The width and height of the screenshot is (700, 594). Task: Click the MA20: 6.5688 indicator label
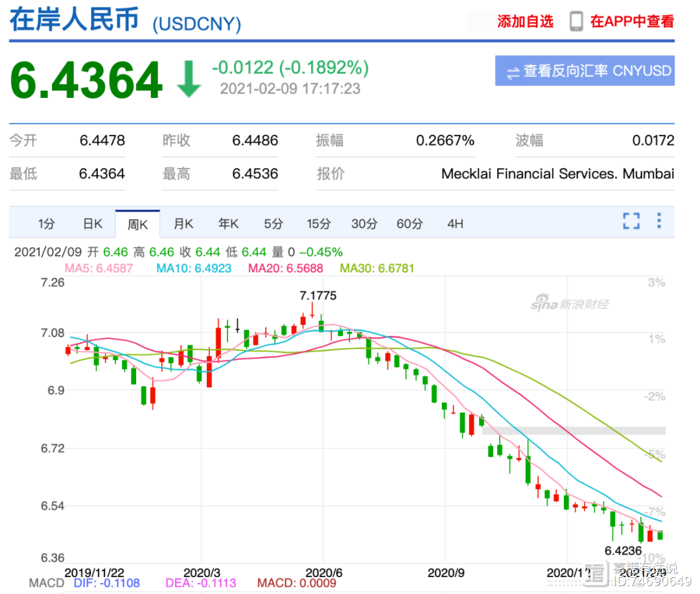click(286, 268)
